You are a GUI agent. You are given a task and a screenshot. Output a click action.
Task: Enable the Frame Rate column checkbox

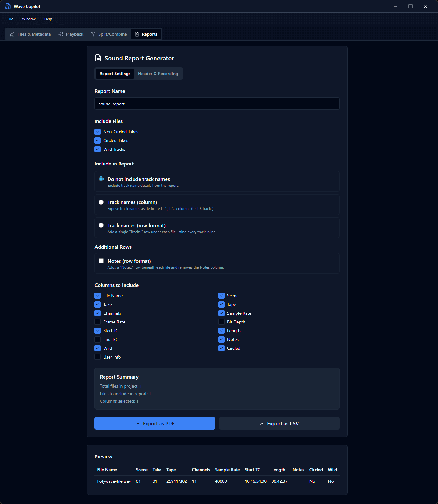tap(98, 322)
